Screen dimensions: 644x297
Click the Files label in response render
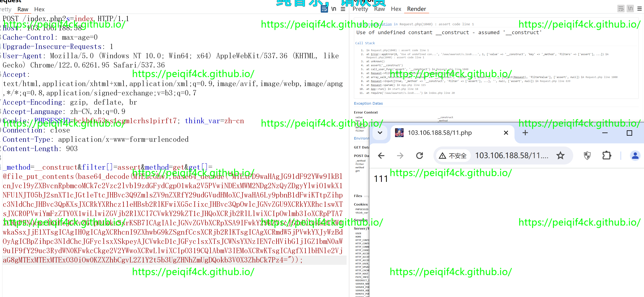pyautogui.click(x=358, y=196)
